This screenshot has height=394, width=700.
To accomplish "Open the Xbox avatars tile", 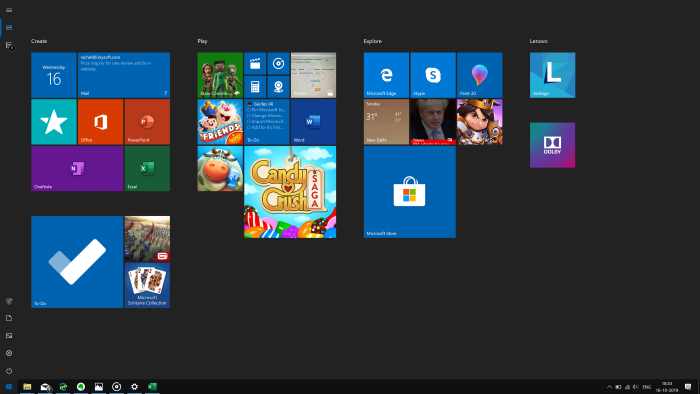I will (220, 75).
